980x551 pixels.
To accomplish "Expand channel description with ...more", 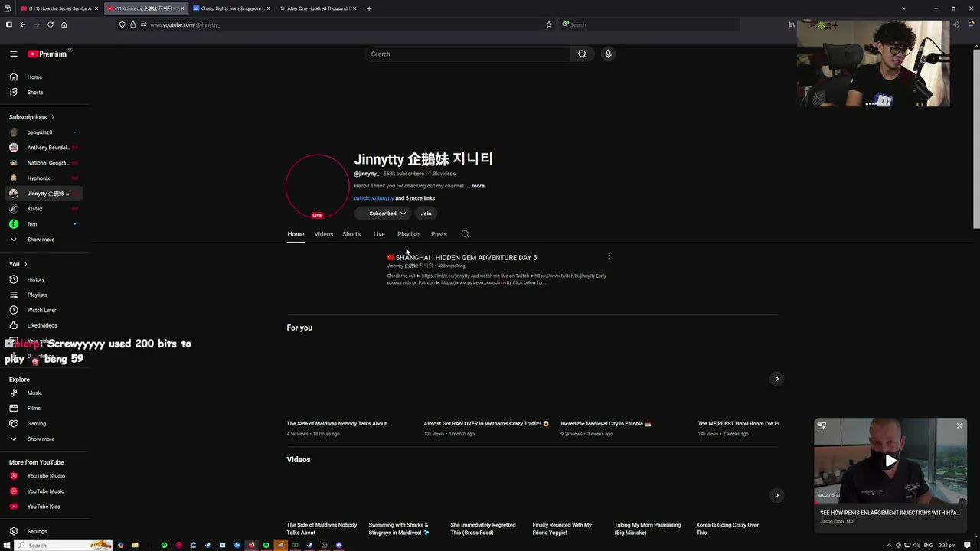I will pos(476,186).
